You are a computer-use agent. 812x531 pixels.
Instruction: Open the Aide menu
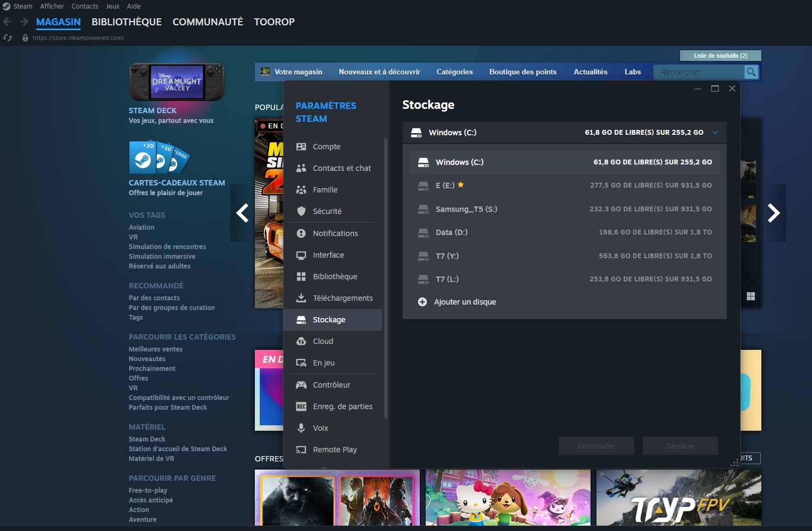(134, 6)
